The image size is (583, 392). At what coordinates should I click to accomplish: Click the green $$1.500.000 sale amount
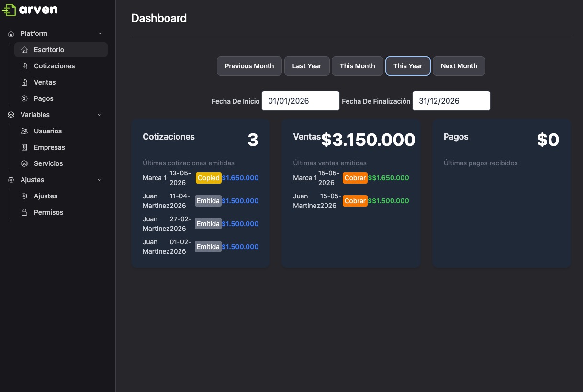point(389,201)
